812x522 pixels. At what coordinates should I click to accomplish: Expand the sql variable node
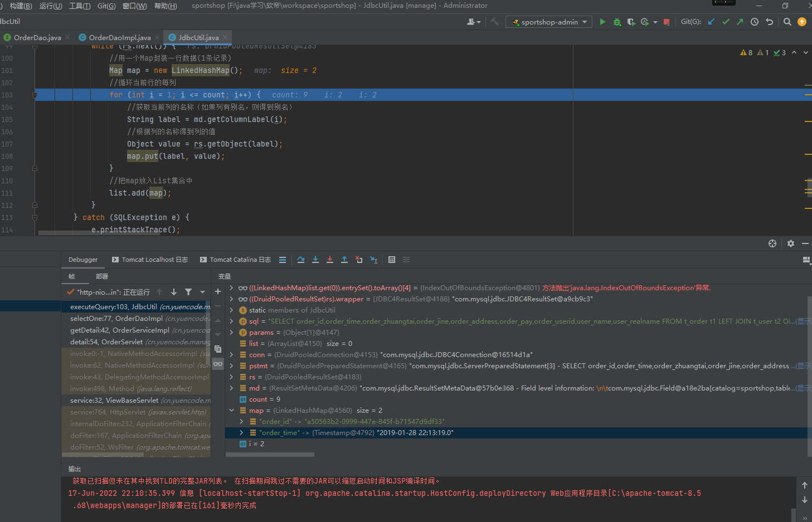[231, 321]
